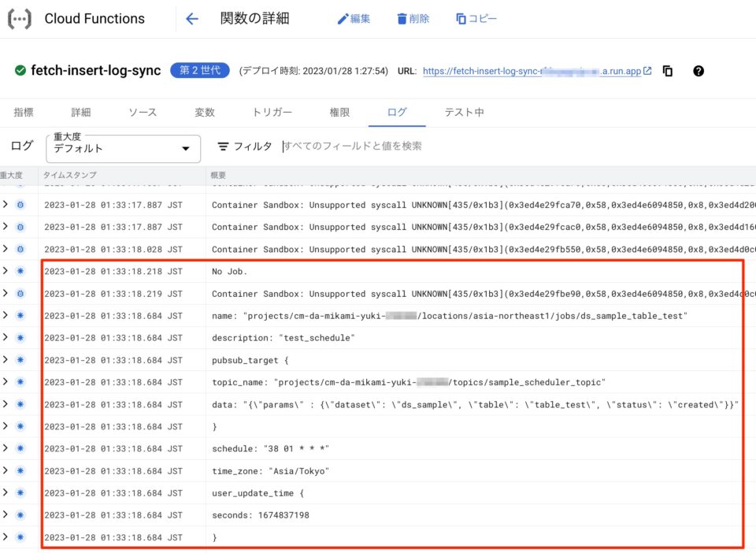
Task: Click the blue back arrow icon
Action: pyautogui.click(x=191, y=18)
